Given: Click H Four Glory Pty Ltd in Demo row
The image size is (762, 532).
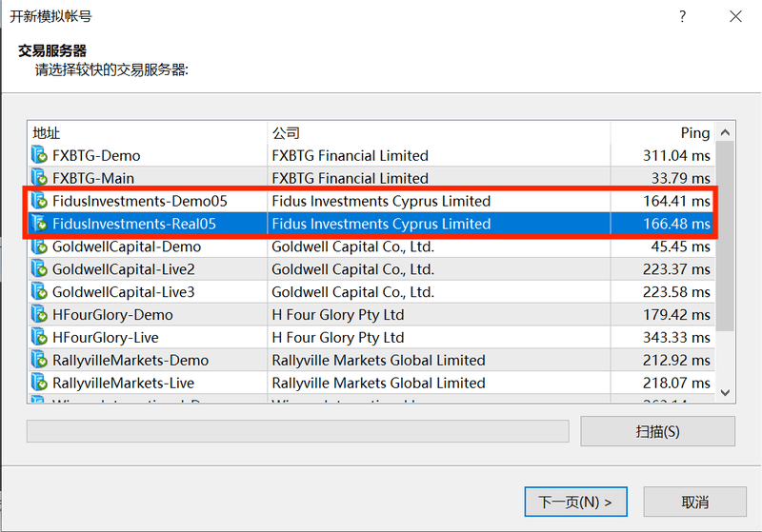Looking at the screenshot, I should (338, 315).
